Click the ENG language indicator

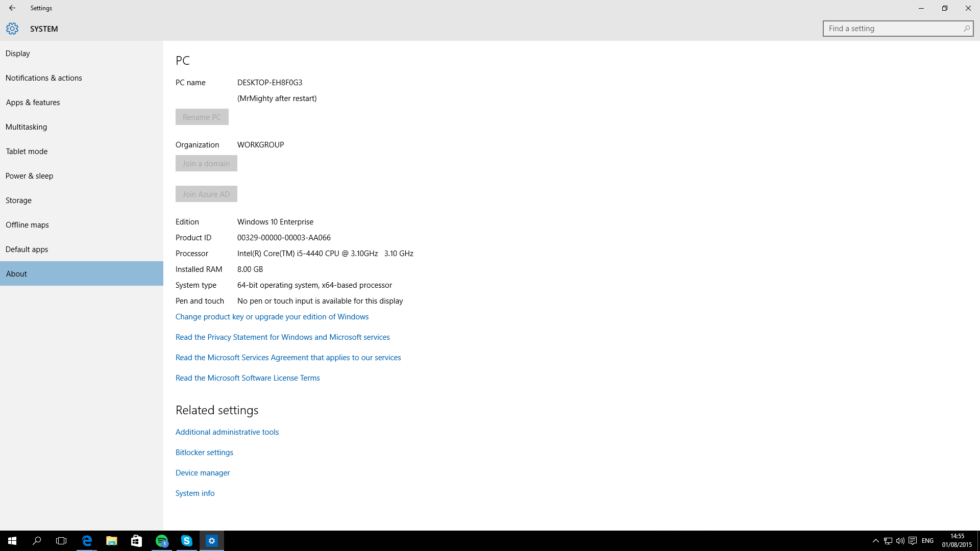(928, 541)
